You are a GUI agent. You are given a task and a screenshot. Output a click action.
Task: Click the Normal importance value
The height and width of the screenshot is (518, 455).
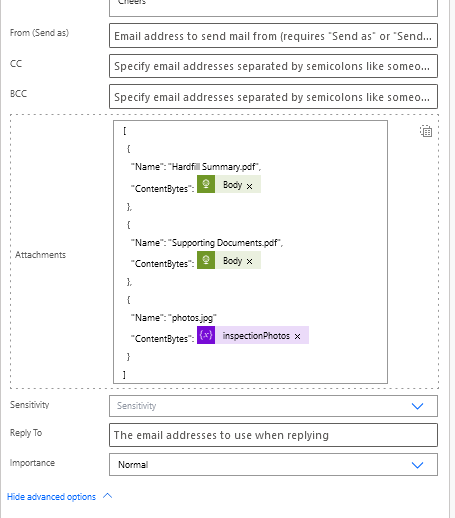[x=133, y=464]
